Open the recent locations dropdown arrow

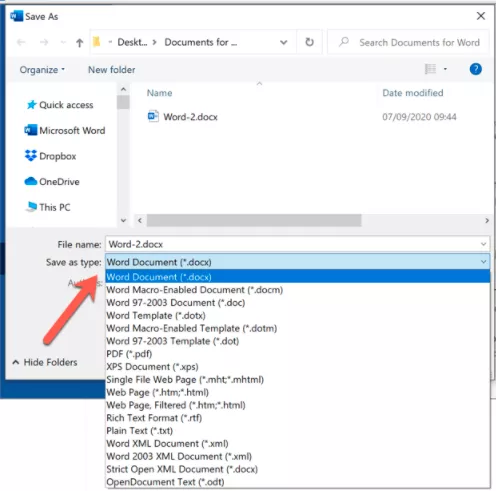pyautogui.click(x=63, y=42)
